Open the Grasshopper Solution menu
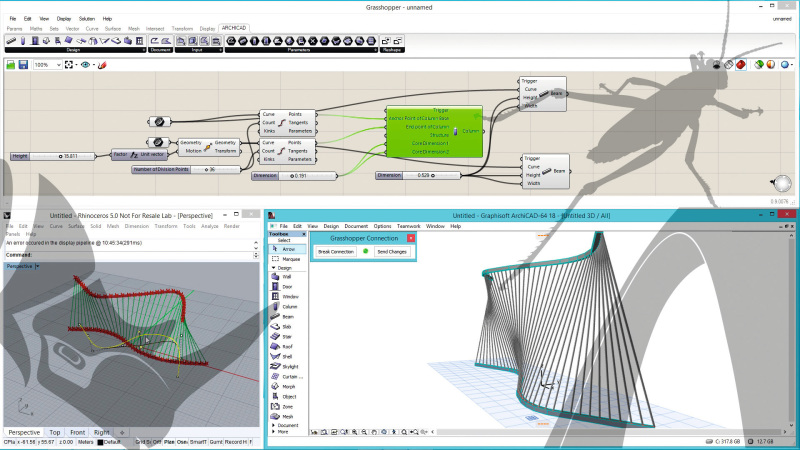This screenshot has height=450, width=800. pyautogui.click(x=86, y=19)
